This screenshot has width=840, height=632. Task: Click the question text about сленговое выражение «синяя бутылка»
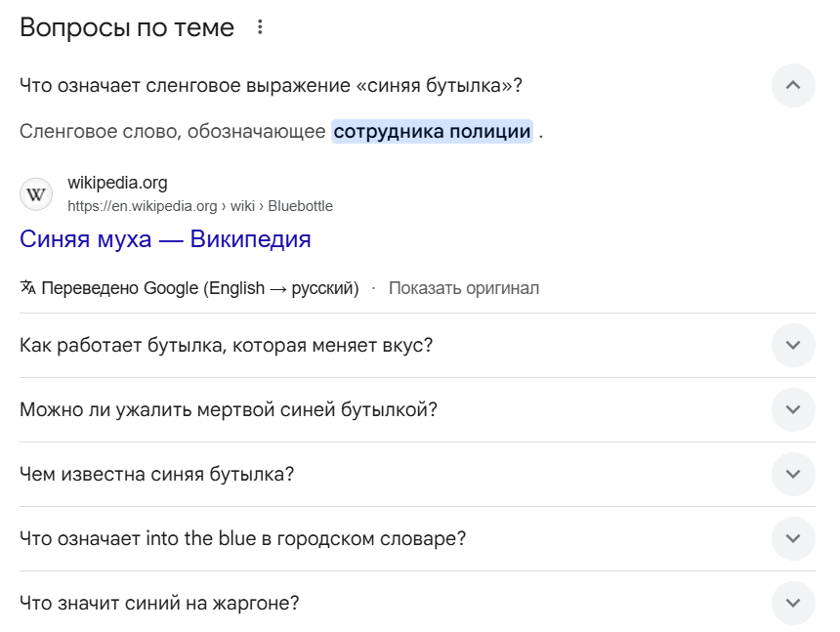271,85
